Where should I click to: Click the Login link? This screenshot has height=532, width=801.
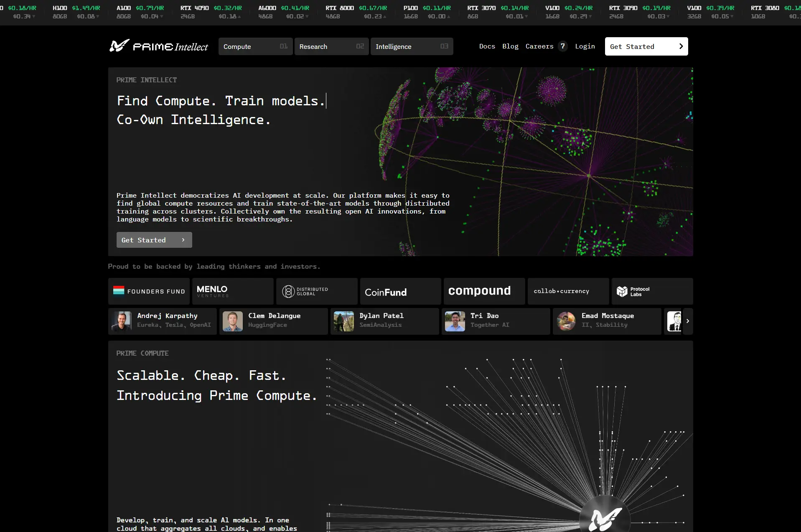(x=585, y=46)
